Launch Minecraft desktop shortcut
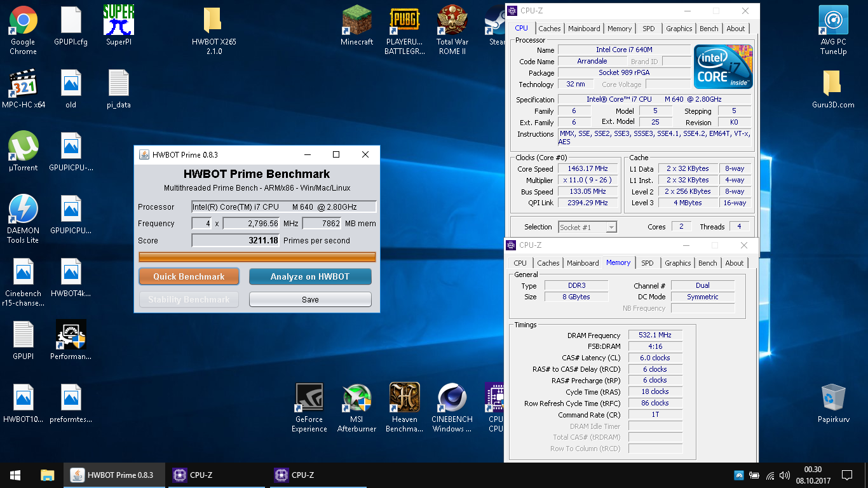This screenshot has width=868, height=488. coord(357,27)
